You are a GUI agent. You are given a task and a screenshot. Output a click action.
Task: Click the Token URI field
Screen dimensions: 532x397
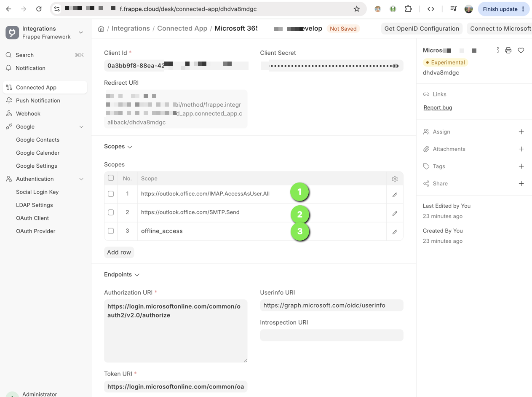176,386
